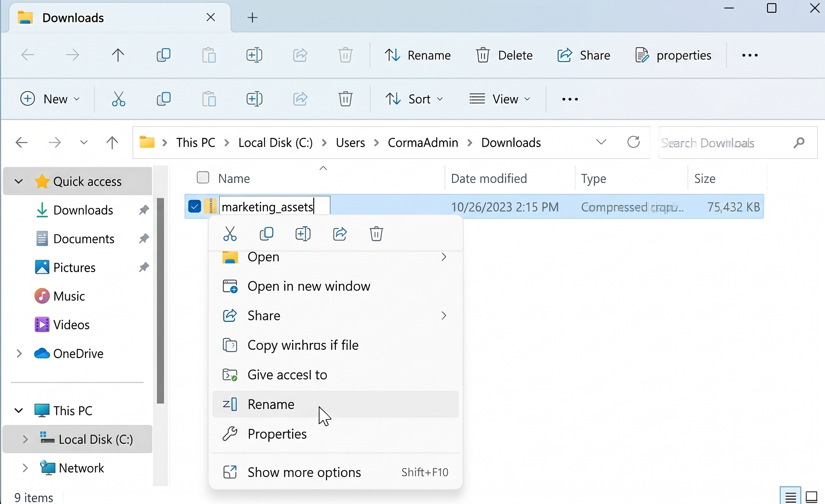Click the Delete trash icon in context menu
This screenshot has height=504, width=825.
376,234
